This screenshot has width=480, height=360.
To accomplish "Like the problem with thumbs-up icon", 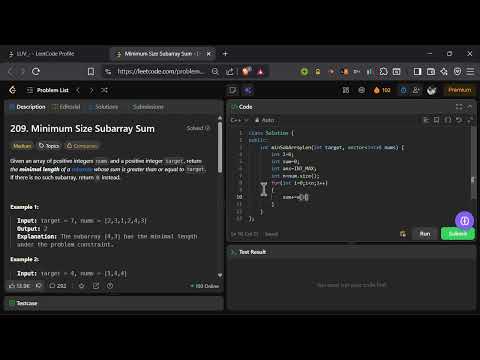I will [20, 286].
